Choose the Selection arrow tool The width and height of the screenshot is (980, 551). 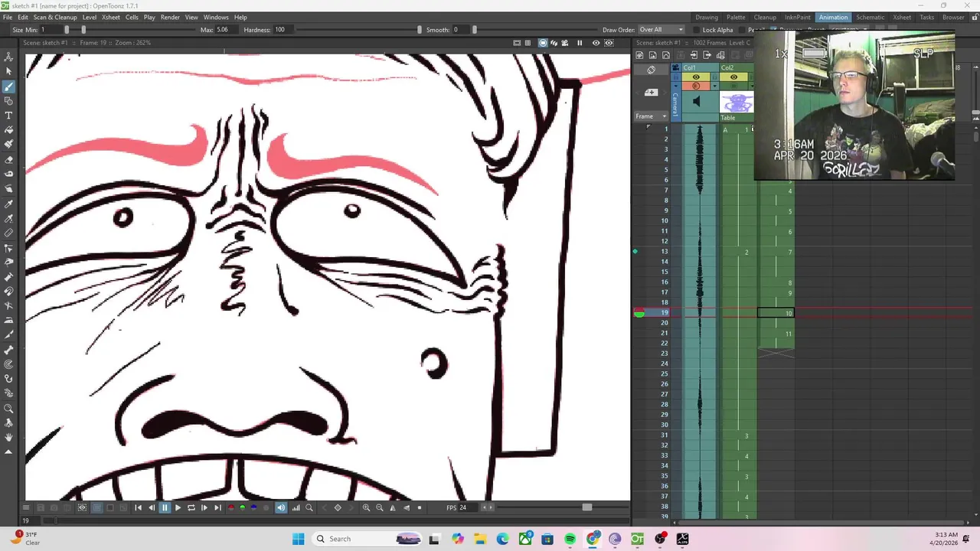tap(8, 71)
